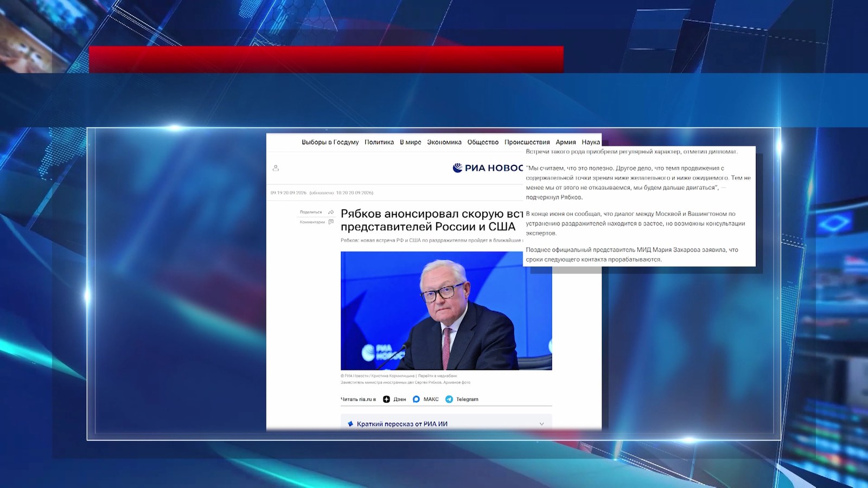Open comments via the speech bubble icon
Screen dimensions: 868x488
point(331,222)
